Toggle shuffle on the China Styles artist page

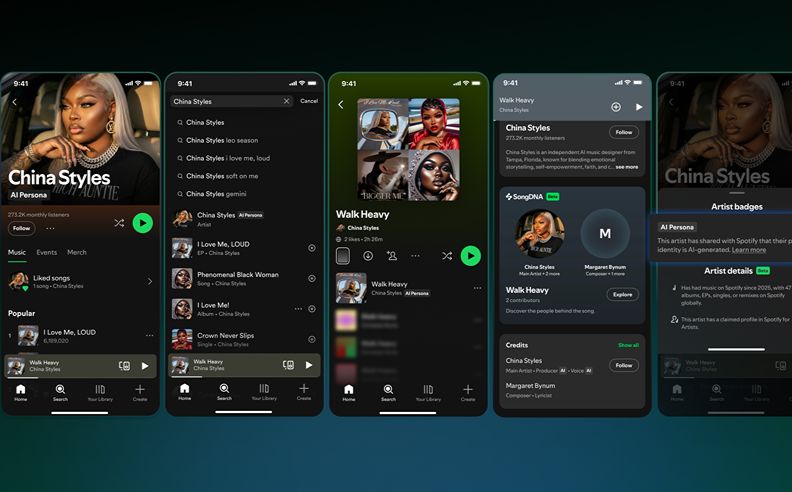click(x=119, y=223)
